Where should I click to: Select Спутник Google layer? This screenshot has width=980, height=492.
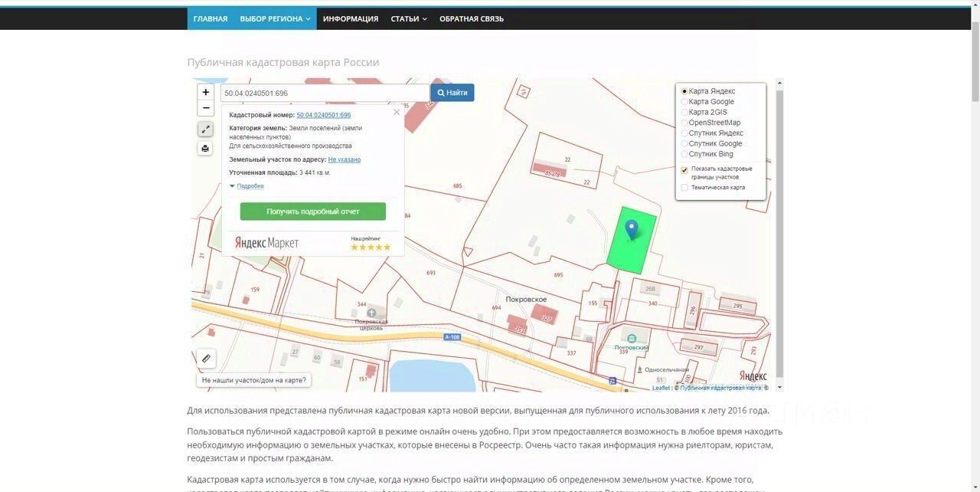684,143
